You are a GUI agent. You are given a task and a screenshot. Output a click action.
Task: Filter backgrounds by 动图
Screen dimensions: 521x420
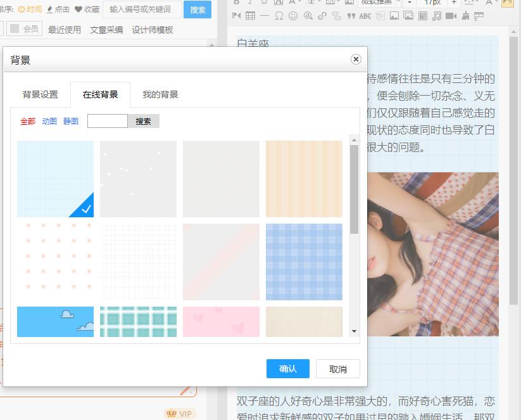pyautogui.click(x=49, y=121)
